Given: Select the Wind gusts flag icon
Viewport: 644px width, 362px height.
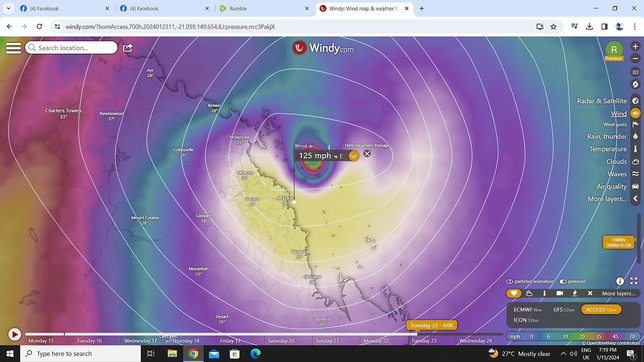Looking at the screenshot, I should [635, 124].
